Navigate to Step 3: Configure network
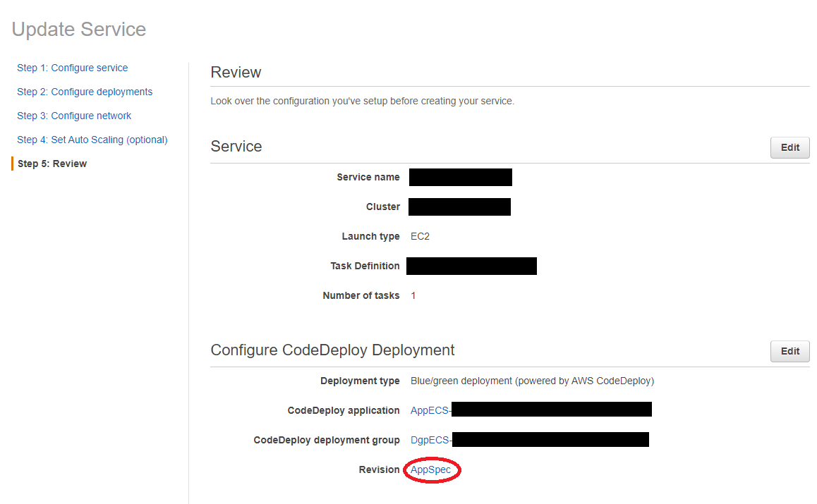817x504 pixels. 74,116
